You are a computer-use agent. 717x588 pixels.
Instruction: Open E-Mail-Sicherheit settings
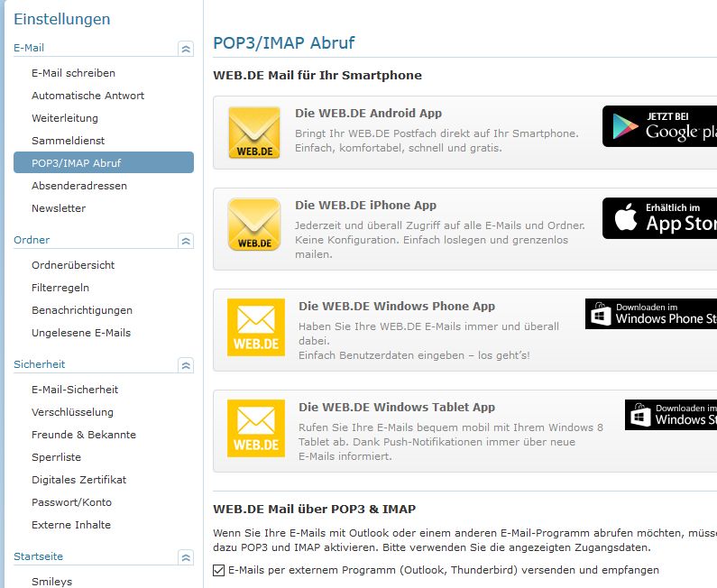(x=75, y=390)
